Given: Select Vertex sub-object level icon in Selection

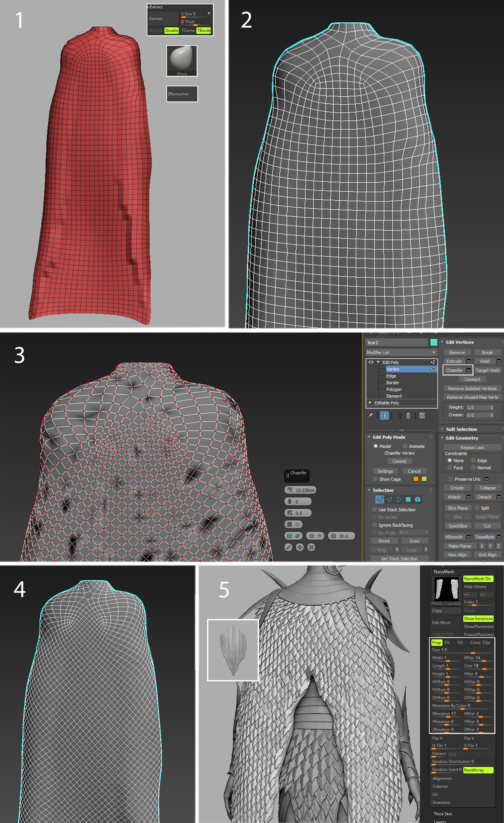Looking at the screenshot, I should (380, 499).
